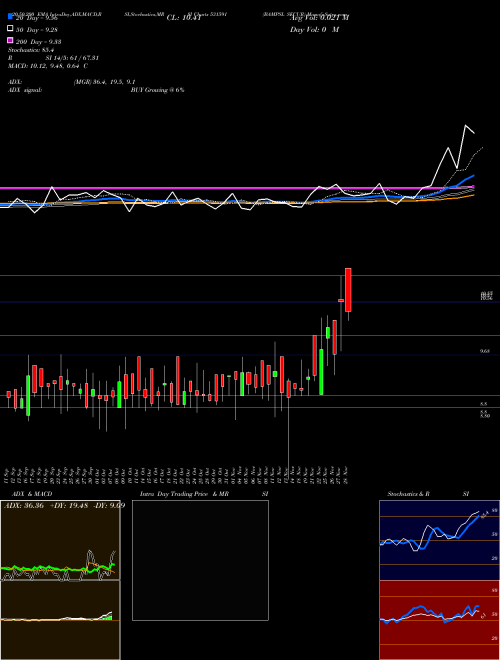Open the red RSI chart thumbnail
Viewport: 500px width, 660px height.
439,620
